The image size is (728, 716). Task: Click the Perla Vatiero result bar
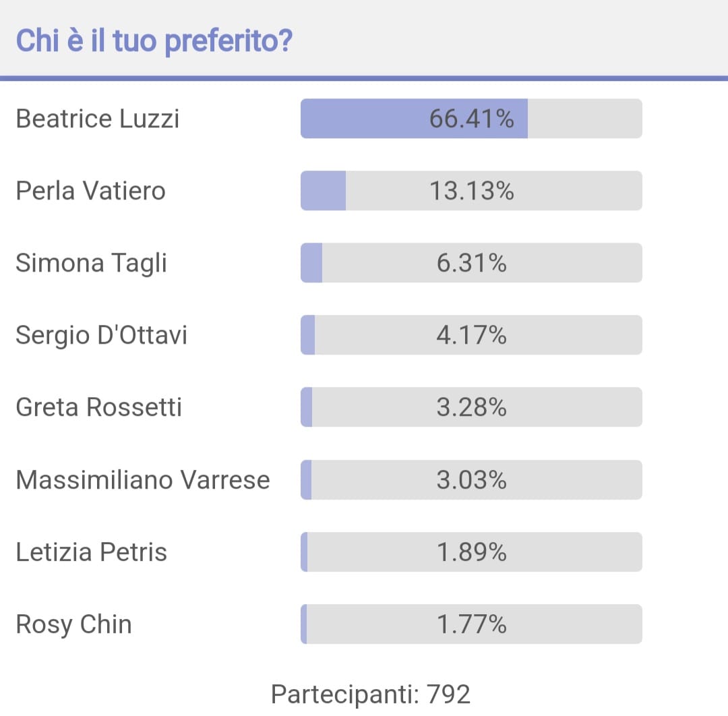[x=471, y=191]
